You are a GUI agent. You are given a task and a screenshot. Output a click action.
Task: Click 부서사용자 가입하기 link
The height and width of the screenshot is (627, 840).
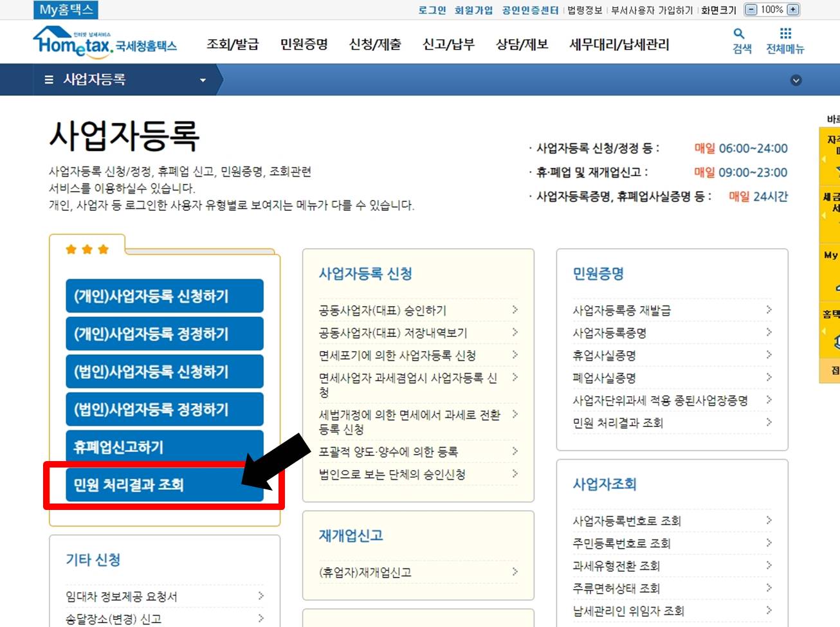(x=652, y=10)
